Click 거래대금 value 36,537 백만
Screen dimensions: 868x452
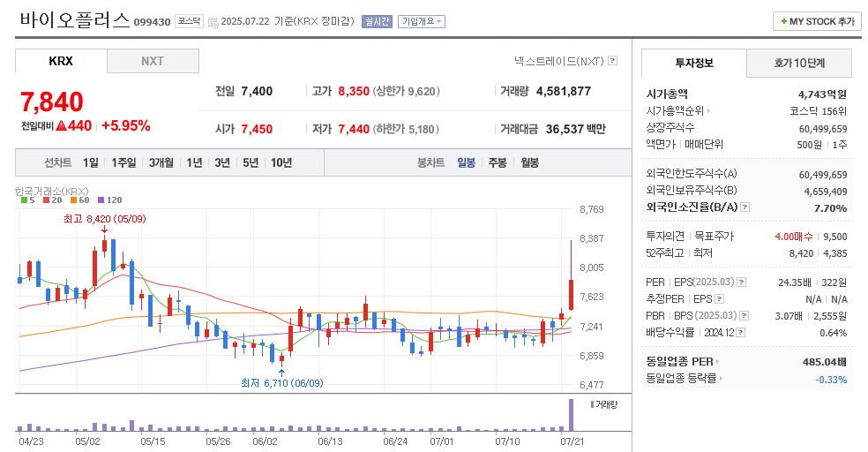[x=576, y=129]
